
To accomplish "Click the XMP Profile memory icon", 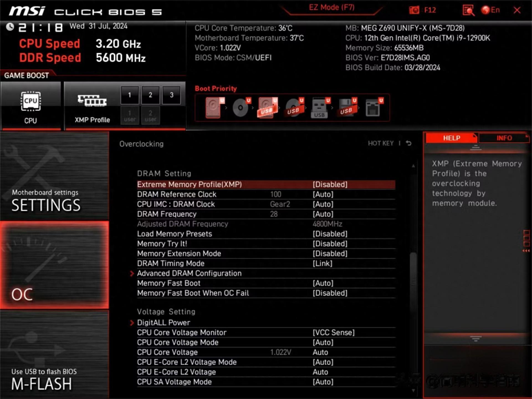I will [92, 101].
